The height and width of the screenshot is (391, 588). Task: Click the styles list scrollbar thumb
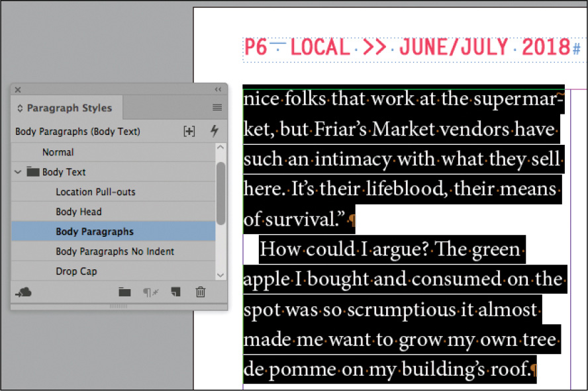221,193
